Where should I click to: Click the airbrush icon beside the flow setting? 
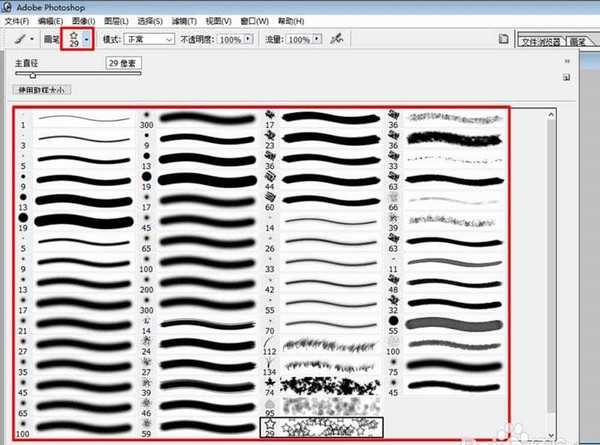coord(339,39)
